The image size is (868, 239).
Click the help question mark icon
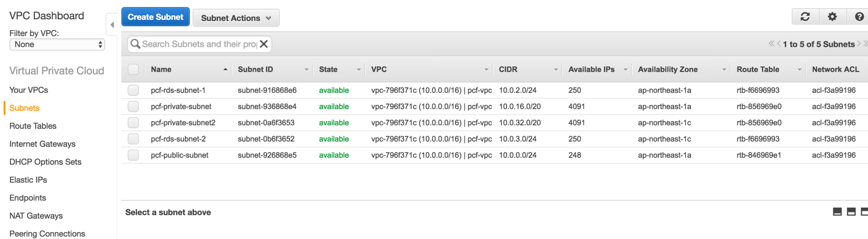pos(859,17)
